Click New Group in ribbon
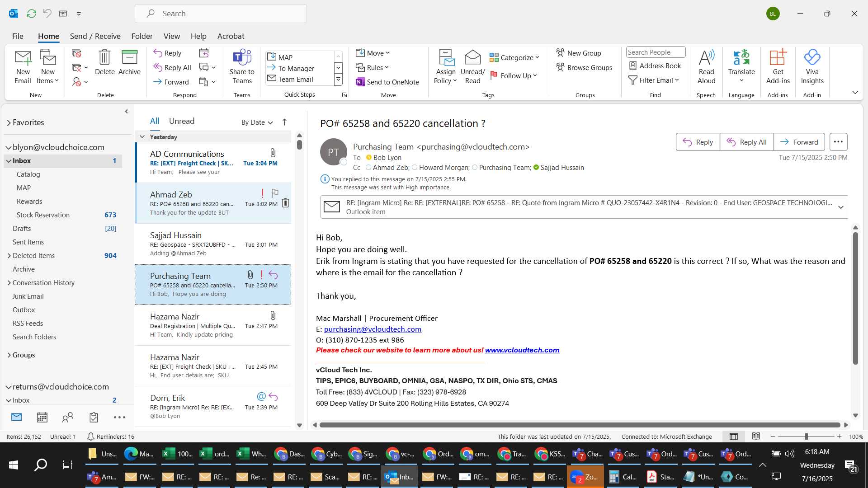The image size is (868, 488). coord(579,53)
